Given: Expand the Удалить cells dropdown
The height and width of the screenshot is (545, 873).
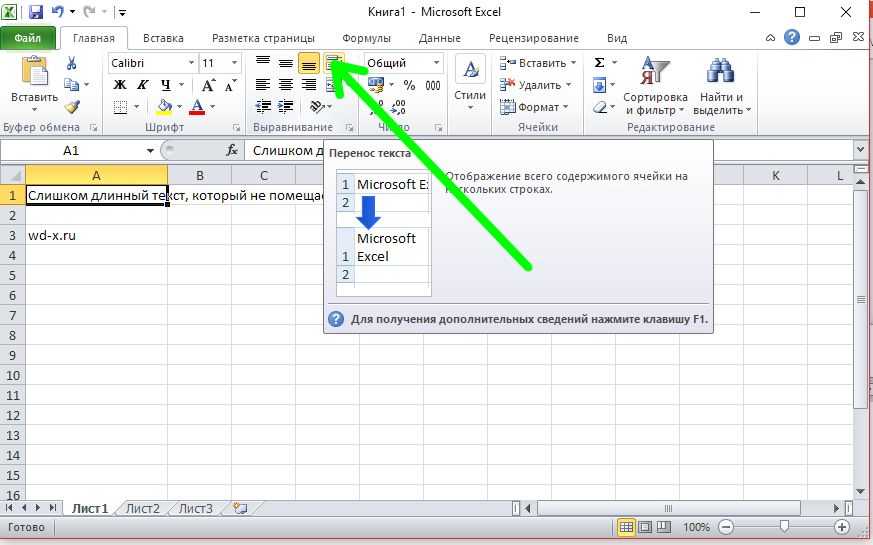Looking at the screenshot, I should [x=568, y=85].
